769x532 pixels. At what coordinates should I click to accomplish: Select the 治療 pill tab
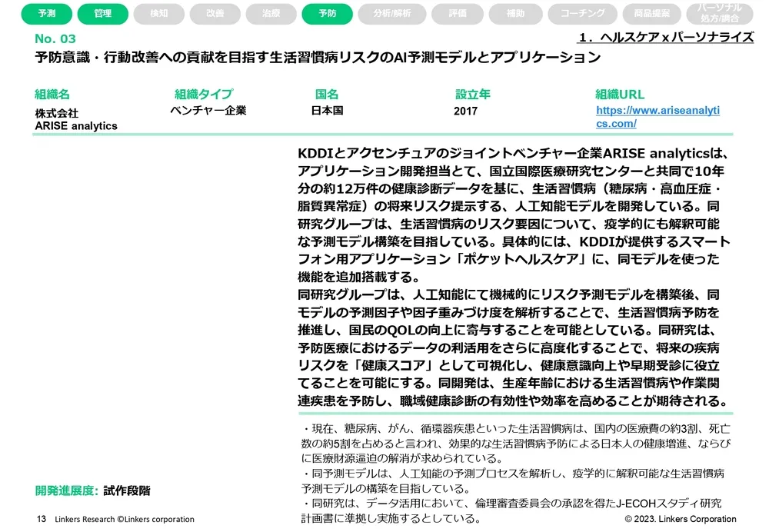(x=271, y=14)
